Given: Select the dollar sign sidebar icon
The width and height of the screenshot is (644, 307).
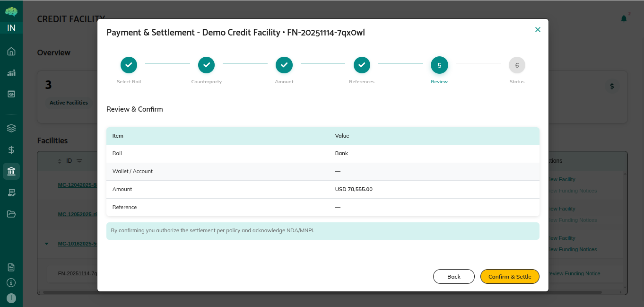Looking at the screenshot, I should click(11, 149).
